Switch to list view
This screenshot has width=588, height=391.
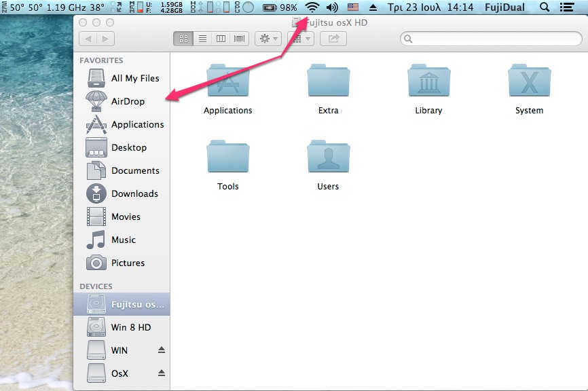click(x=202, y=39)
